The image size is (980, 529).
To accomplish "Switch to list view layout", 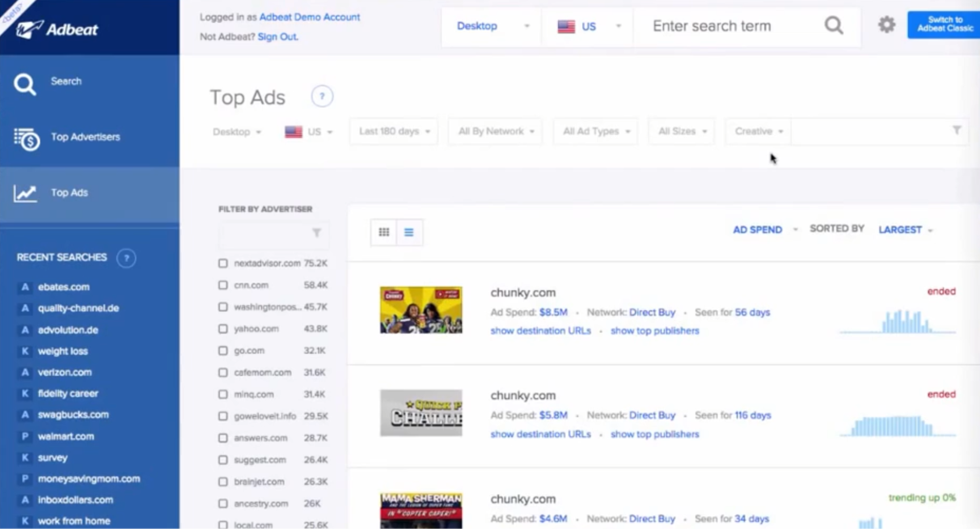I will [x=409, y=232].
